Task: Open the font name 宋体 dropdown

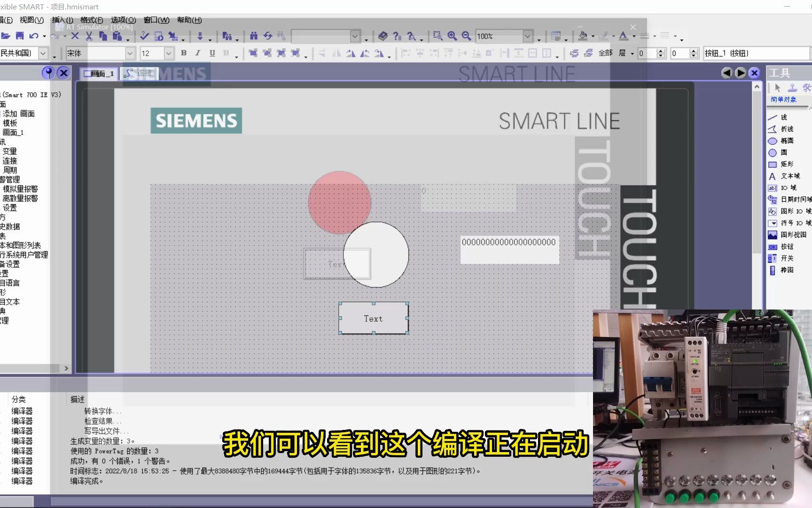Action: click(x=130, y=53)
